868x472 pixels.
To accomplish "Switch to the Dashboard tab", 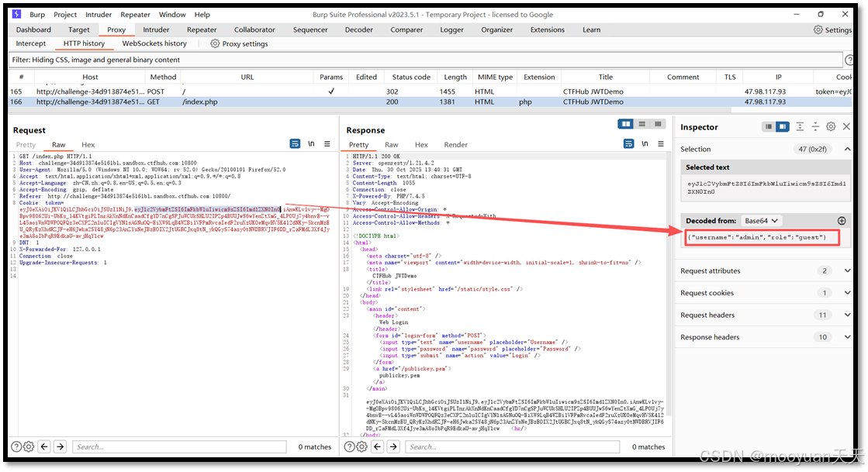I will click(x=33, y=30).
